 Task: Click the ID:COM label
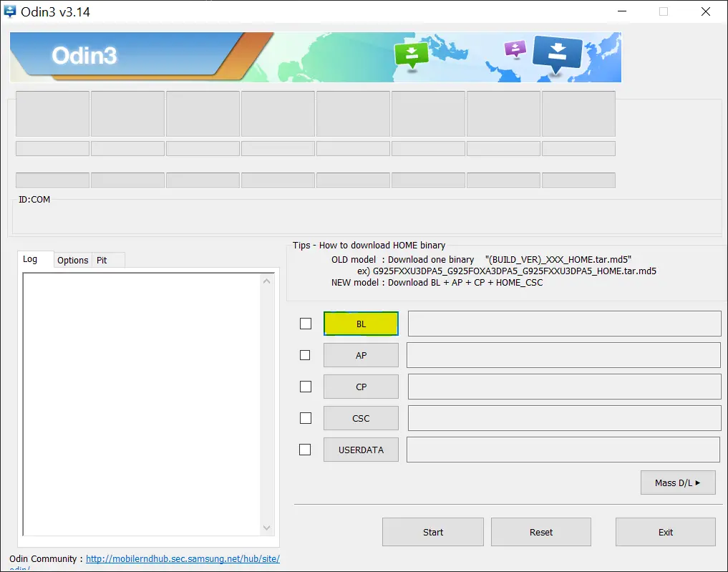(x=34, y=199)
